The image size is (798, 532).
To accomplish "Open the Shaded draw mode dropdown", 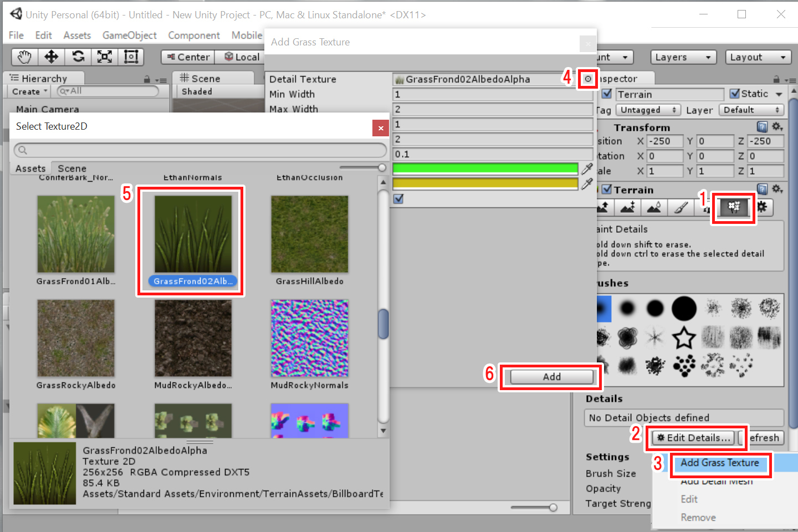I will tap(197, 91).
